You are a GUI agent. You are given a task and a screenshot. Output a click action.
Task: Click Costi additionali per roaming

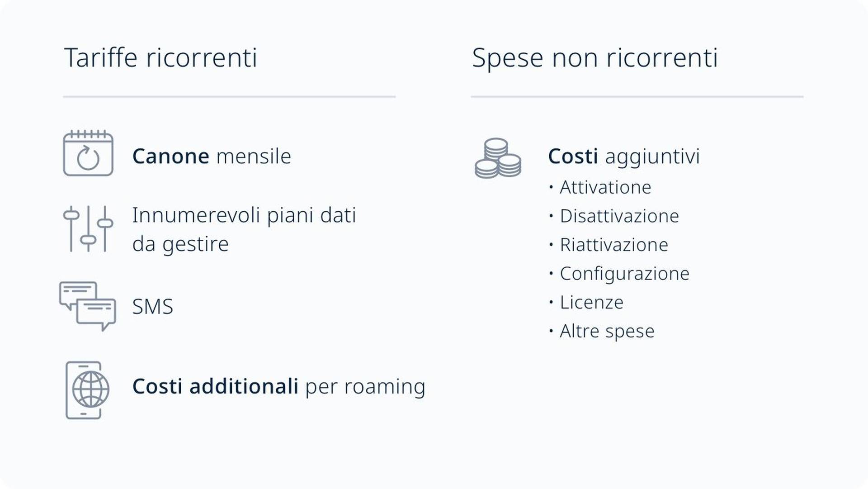[279, 386]
